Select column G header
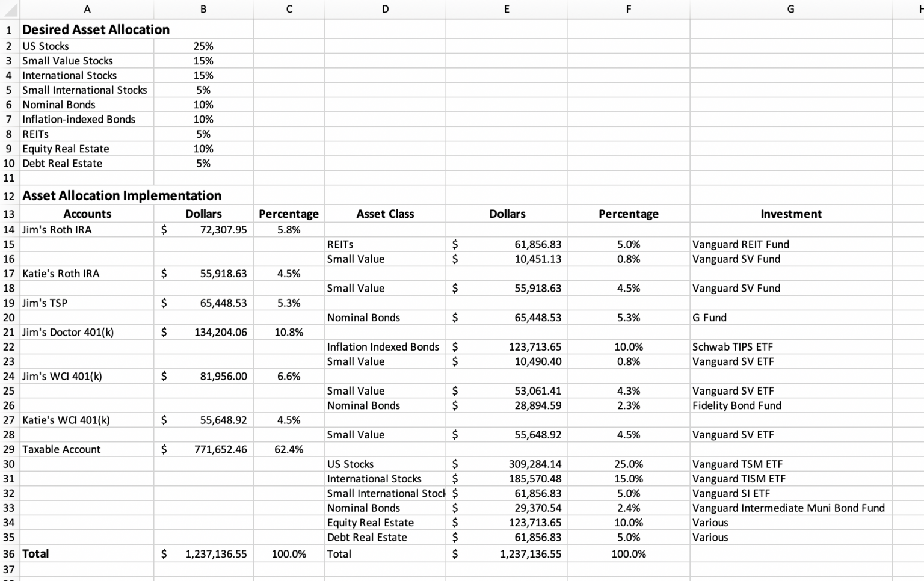The height and width of the screenshot is (581, 924). pos(790,9)
